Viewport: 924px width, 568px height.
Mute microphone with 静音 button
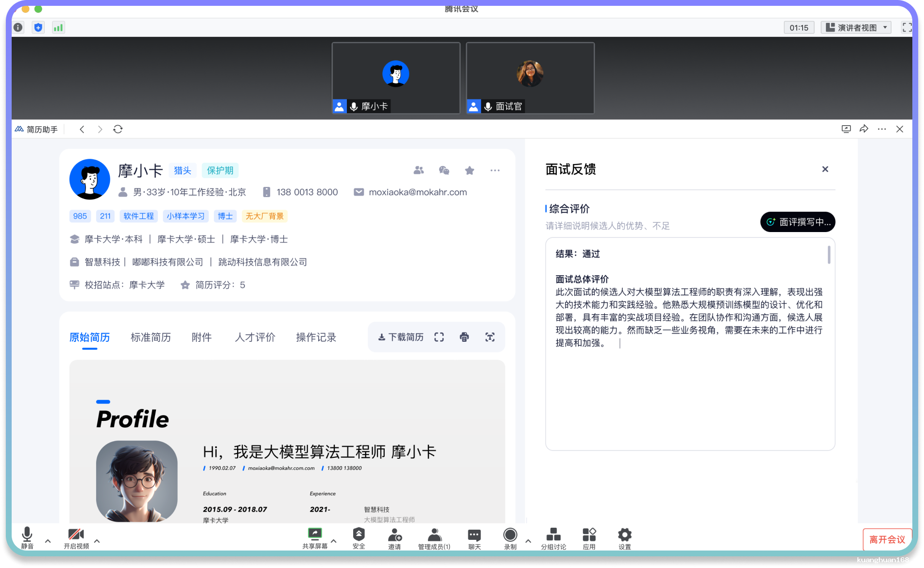27,538
